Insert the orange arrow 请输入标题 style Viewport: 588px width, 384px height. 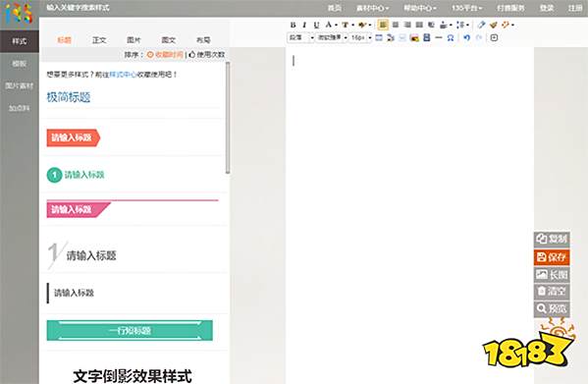point(74,137)
